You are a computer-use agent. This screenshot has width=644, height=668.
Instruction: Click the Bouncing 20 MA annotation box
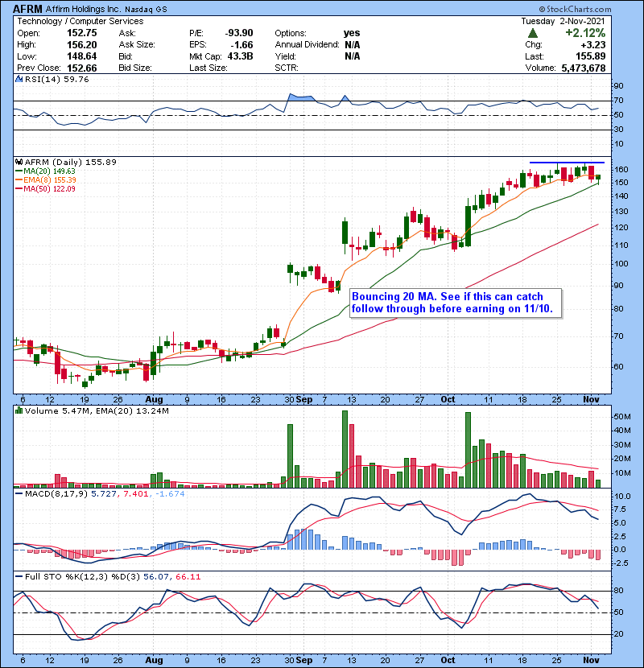point(456,303)
